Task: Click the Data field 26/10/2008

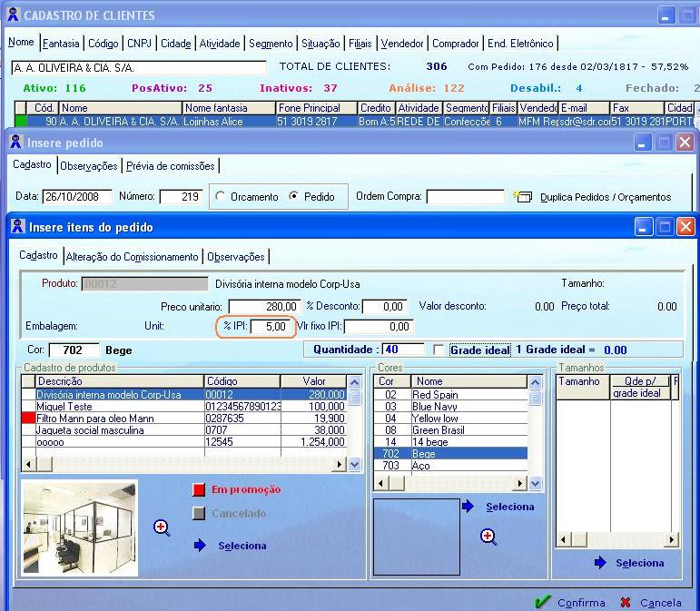Action: click(77, 196)
